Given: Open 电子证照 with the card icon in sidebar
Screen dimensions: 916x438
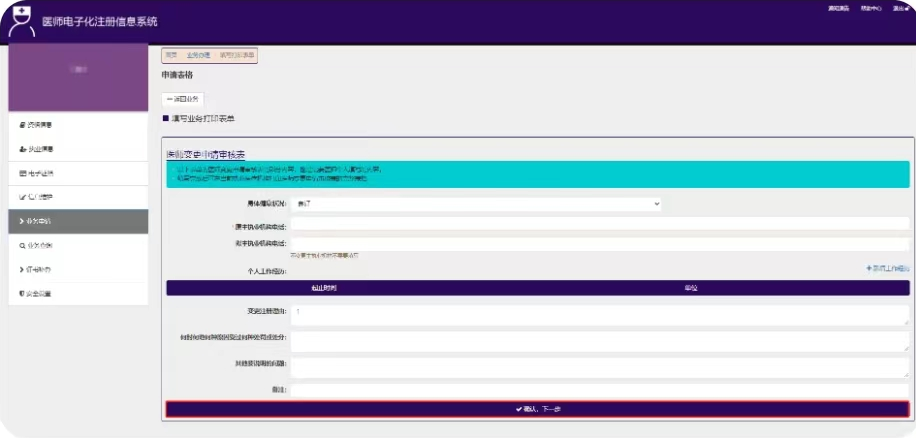Looking at the screenshot, I should (x=40, y=173).
